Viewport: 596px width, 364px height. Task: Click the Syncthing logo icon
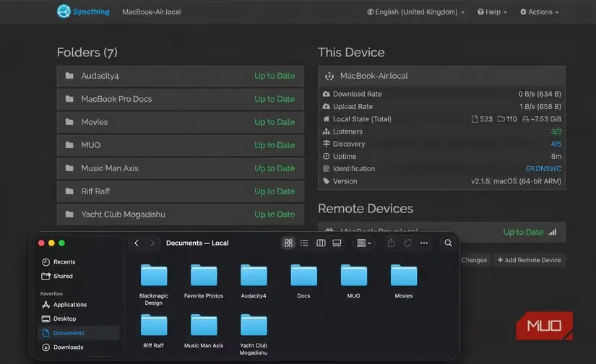coord(64,12)
